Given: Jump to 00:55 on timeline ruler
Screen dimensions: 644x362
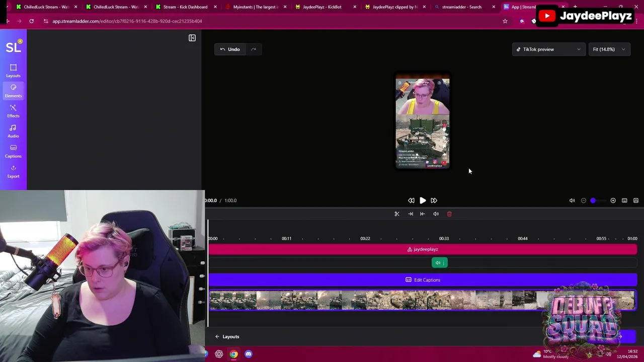Looking at the screenshot, I should click(x=601, y=238).
